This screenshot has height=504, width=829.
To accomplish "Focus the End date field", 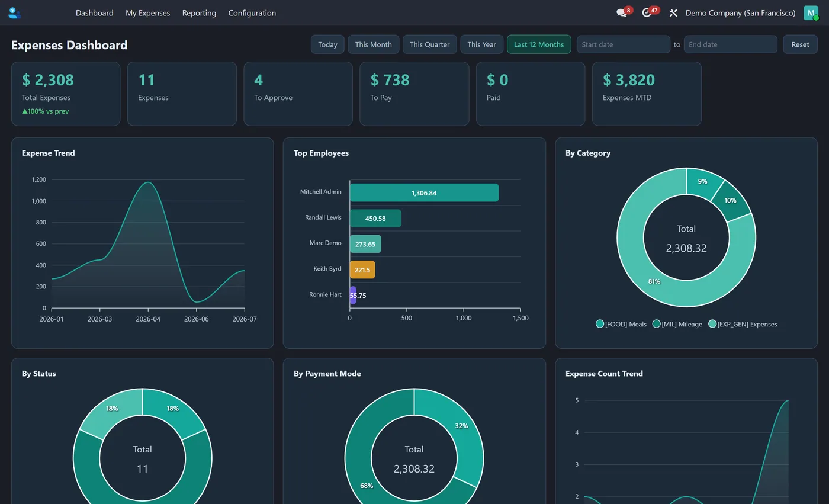I will coord(730,44).
